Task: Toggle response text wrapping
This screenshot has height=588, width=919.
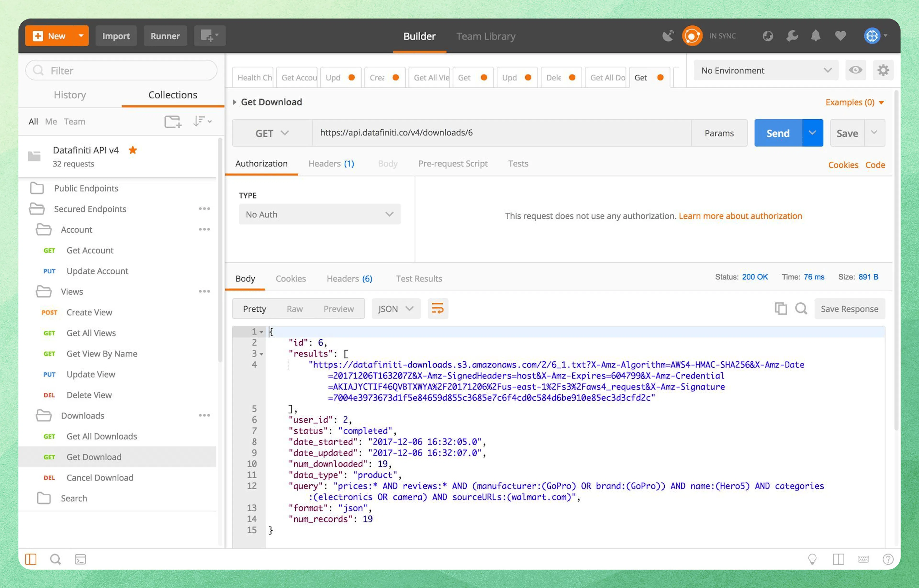Action: pyautogui.click(x=438, y=309)
